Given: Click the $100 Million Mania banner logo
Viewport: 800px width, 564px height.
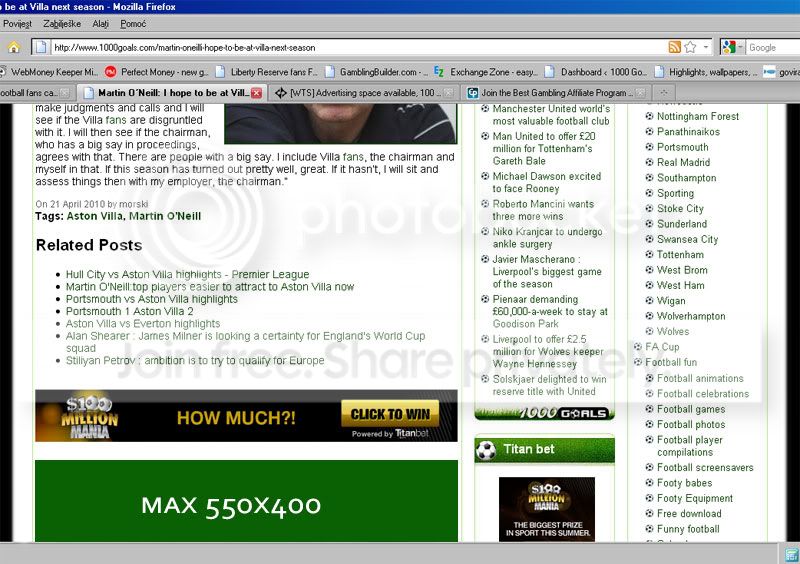Looking at the screenshot, I should 89,418.
